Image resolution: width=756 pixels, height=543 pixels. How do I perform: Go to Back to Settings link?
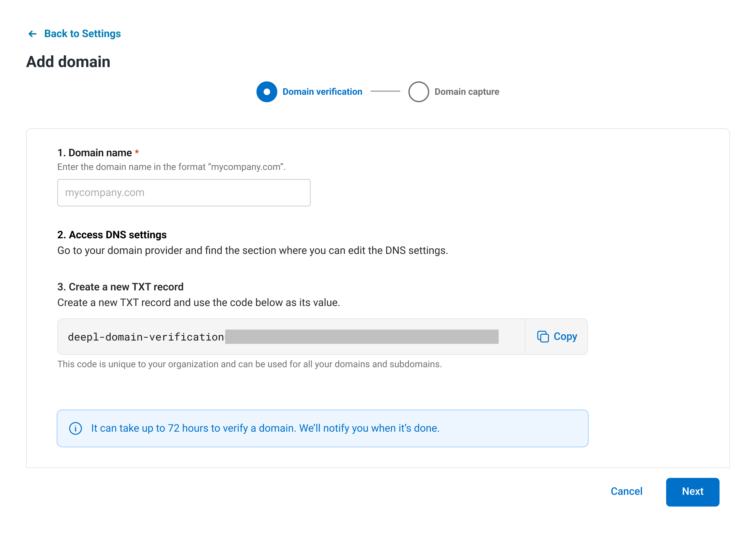[82, 34]
